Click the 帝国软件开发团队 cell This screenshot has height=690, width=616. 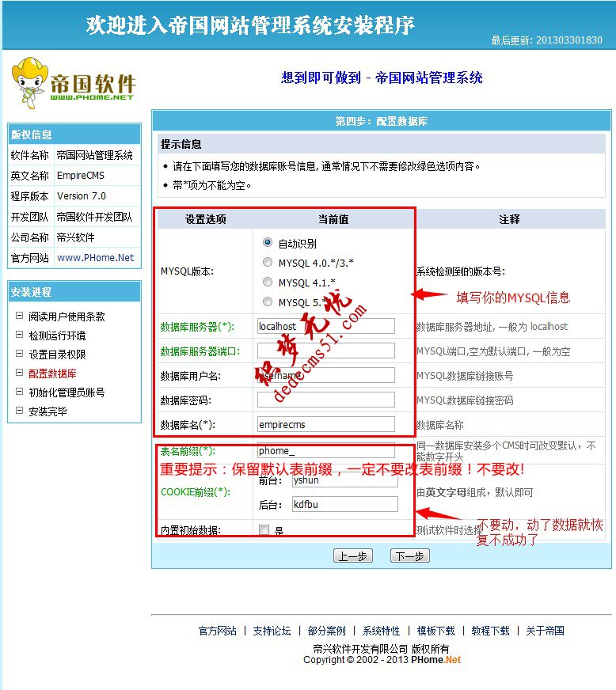(x=97, y=217)
